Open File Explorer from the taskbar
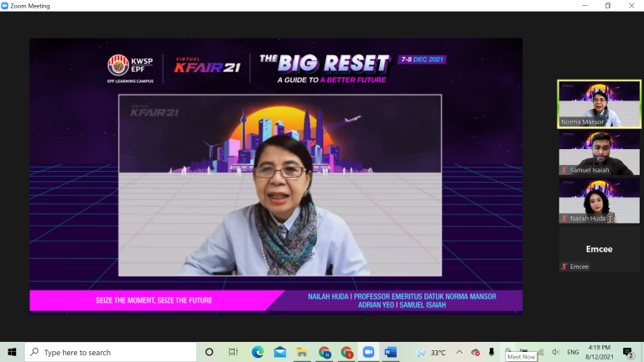Image resolution: width=644 pixels, height=362 pixels. 302,352
